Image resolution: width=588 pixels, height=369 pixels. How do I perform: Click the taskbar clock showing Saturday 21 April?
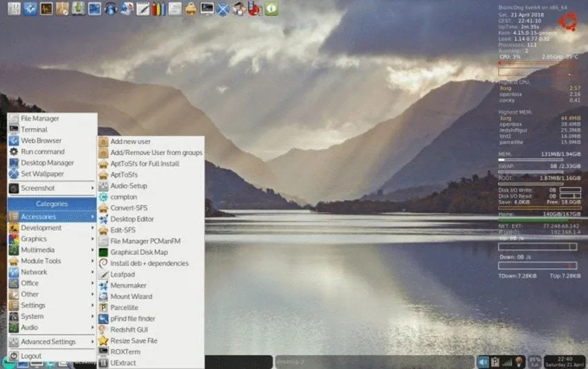coord(564,361)
